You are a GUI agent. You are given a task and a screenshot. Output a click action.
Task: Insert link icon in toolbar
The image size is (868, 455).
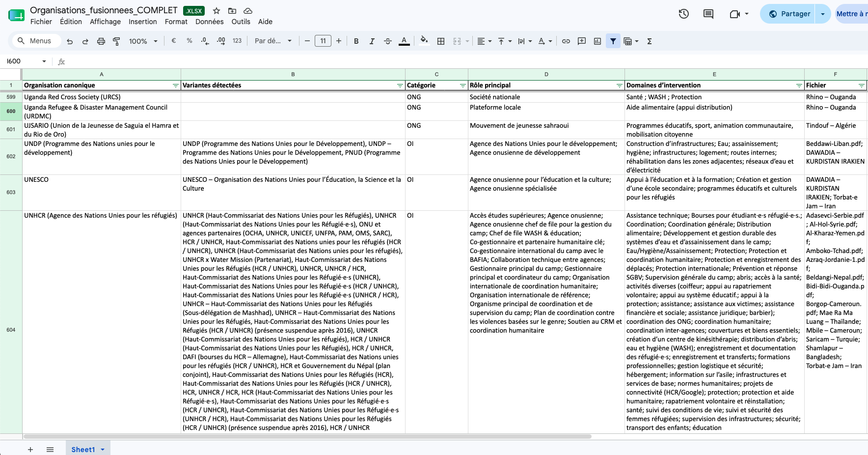click(566, 41)
